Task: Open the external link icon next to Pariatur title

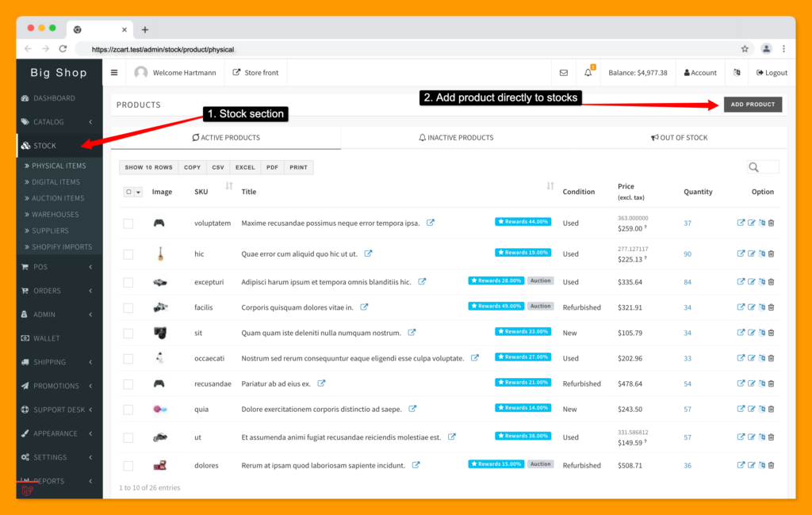Action: coord(320,383)
